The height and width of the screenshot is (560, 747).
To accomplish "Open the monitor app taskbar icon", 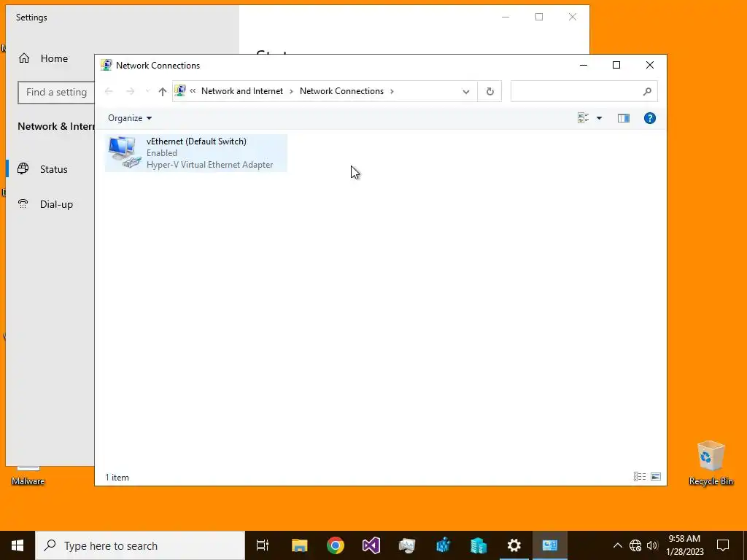I will pyautogui.click(x=407, y=545).
